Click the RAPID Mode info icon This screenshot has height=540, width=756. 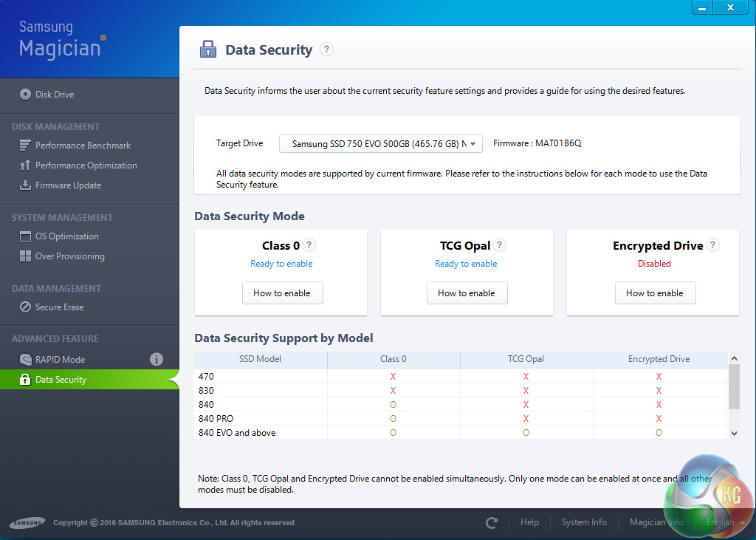[157, 360]
